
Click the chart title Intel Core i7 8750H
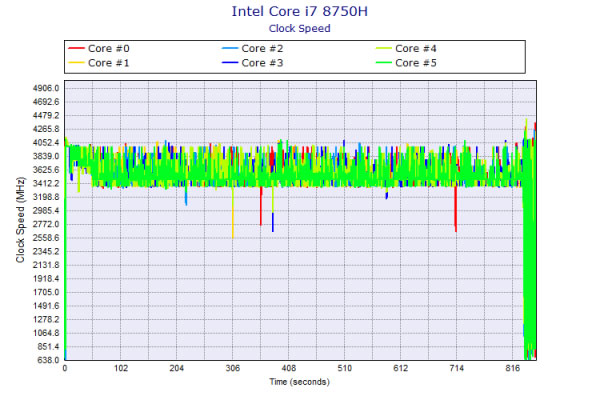point(300,11)
